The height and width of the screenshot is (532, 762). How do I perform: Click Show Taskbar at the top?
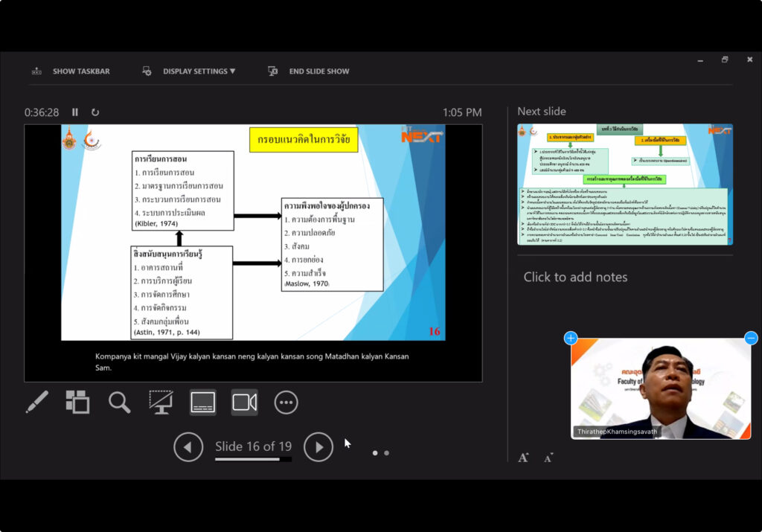coord(71,71)
